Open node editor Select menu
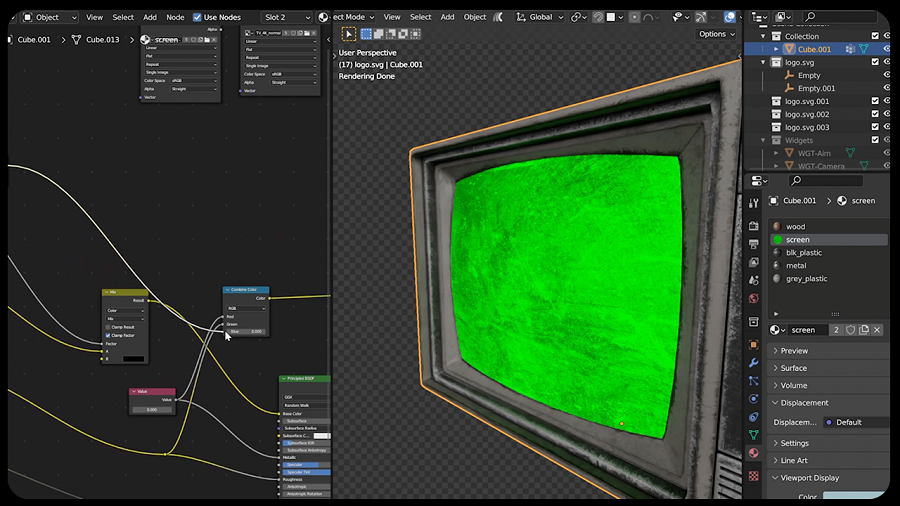The height and width of the screenshot is (506, 900). [123, 17]
